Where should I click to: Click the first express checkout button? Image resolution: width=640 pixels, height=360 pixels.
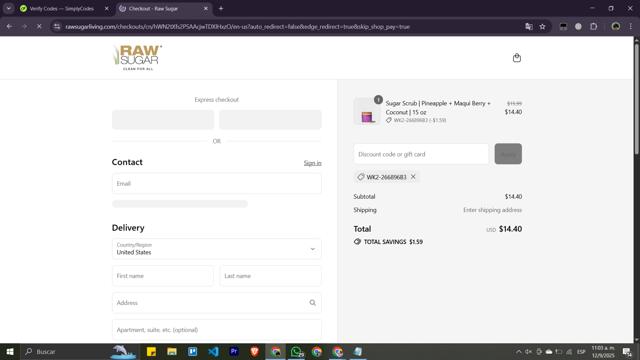(x=163, y=120)
